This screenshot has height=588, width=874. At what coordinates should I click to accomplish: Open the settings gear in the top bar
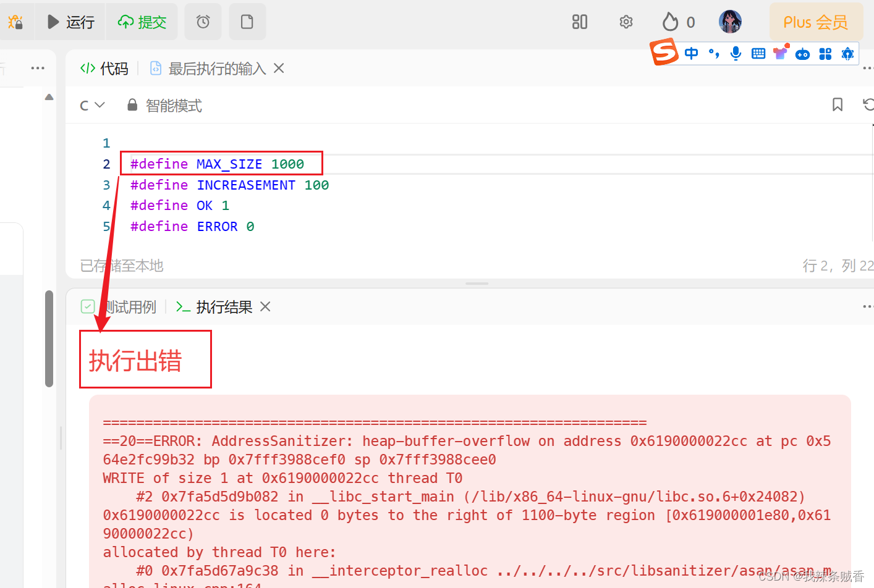tap(626, 21)
